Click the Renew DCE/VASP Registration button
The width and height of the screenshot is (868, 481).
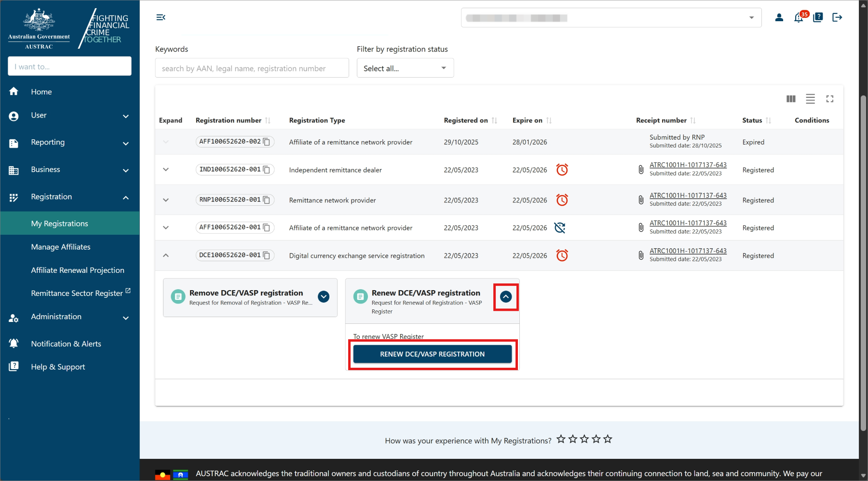pyautogui.click(x=432, y=354)
